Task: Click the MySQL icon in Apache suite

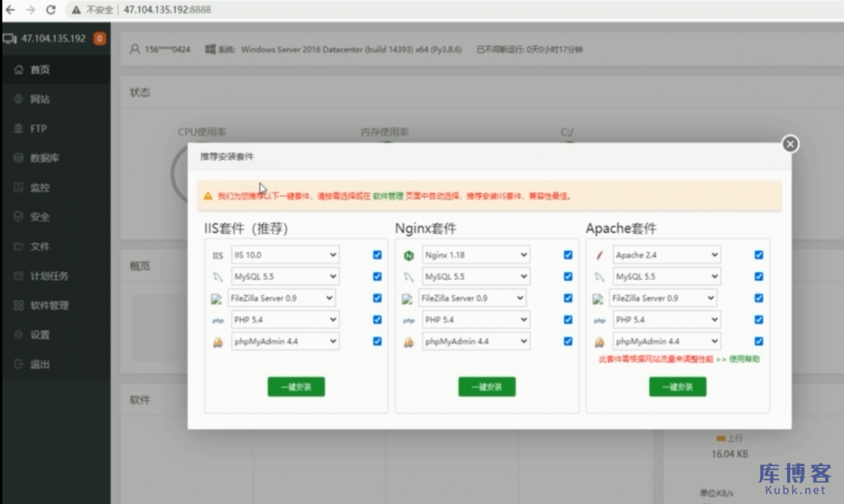Action: click(599, 277)
